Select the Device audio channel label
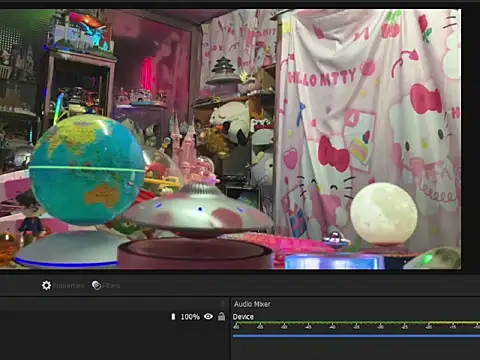Screen dimensions: 480x360 (x=243, y=317)
